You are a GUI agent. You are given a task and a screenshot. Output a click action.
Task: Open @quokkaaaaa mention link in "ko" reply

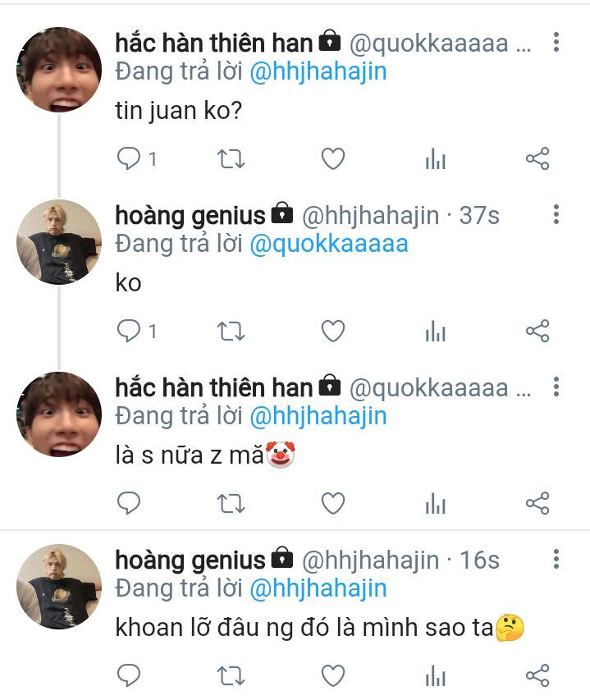click(x=328, y=244)
